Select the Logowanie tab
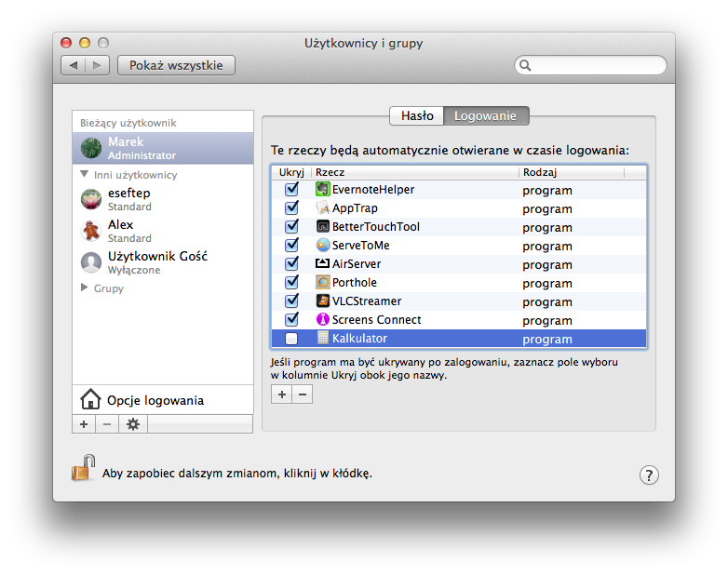The height and width of the screenshot is (575, 728). [486, 115]
